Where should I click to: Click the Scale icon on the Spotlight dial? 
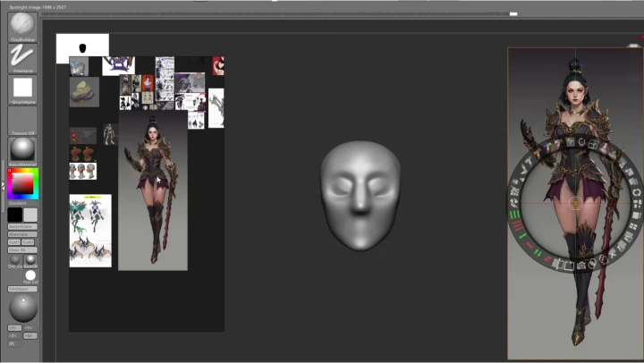[593, 144]
